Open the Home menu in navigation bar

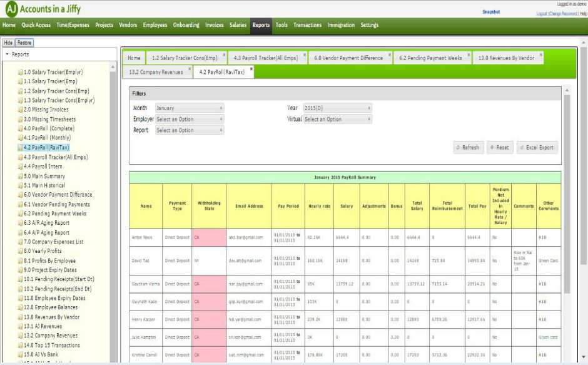9,25
